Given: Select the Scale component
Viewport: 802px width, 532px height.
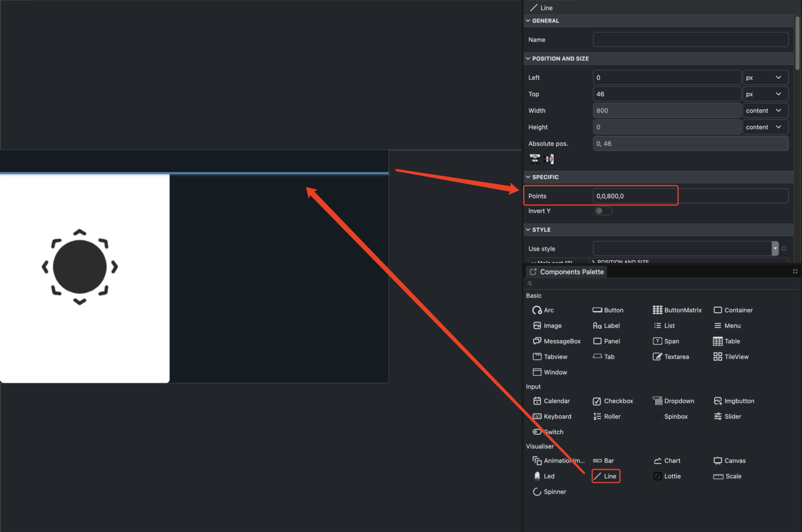Looking at the screenshot, I should (727, 476).
